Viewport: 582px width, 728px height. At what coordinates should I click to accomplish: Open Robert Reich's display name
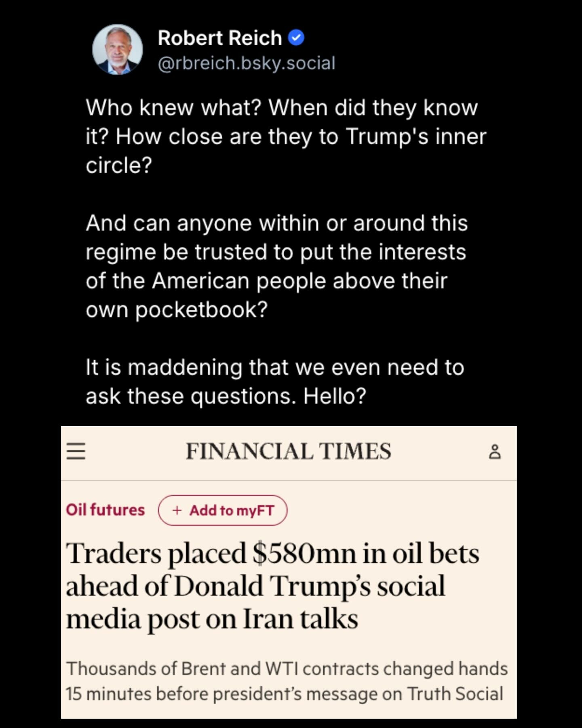click(219, 38)
